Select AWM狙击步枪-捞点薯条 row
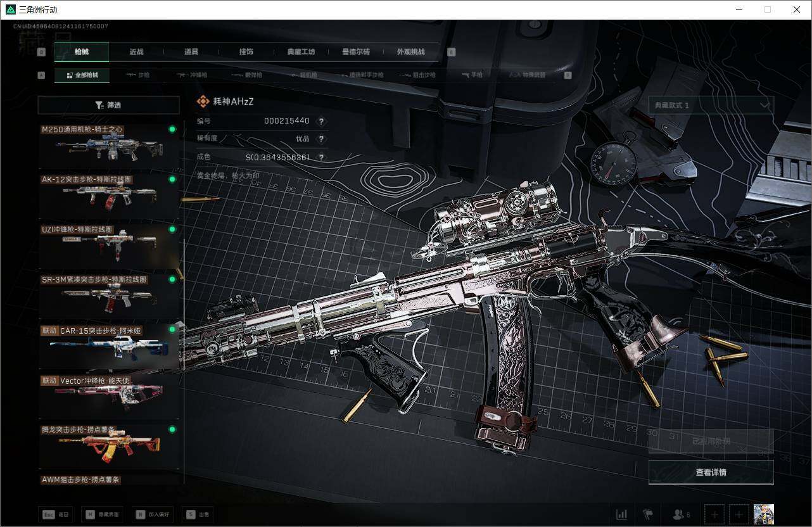Screen dimensions: 812x527 (x=109, y=479)
